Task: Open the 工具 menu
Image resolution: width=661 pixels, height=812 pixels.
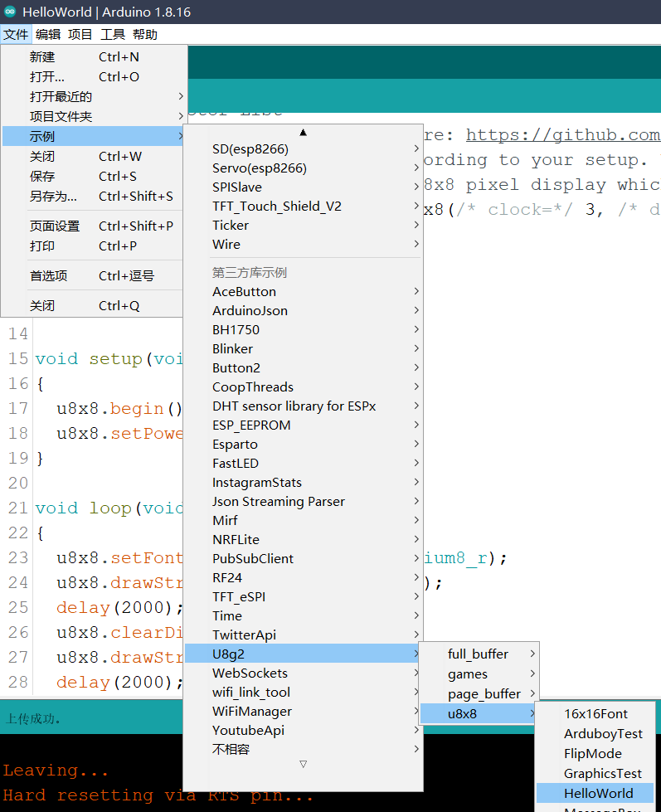Action: [112, 35]
